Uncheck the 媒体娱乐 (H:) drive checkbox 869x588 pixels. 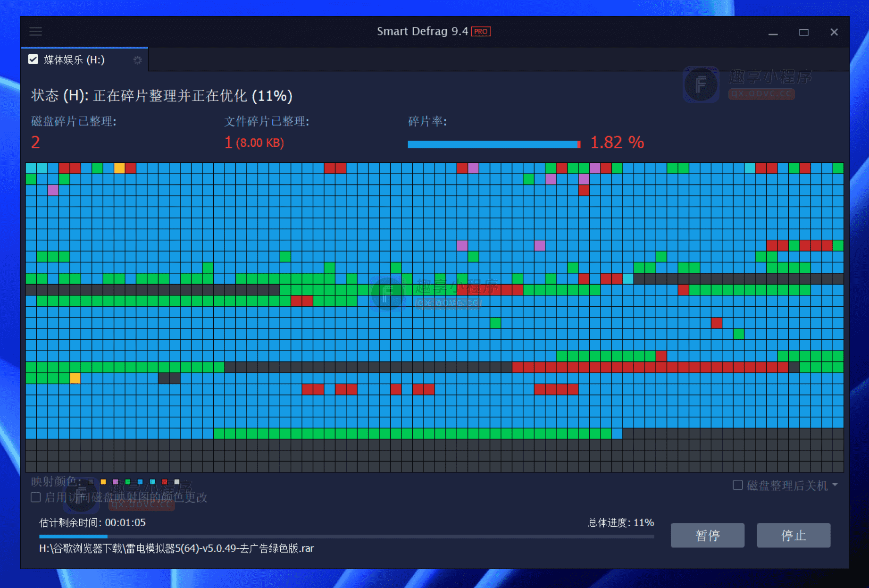tap(33, 59)
